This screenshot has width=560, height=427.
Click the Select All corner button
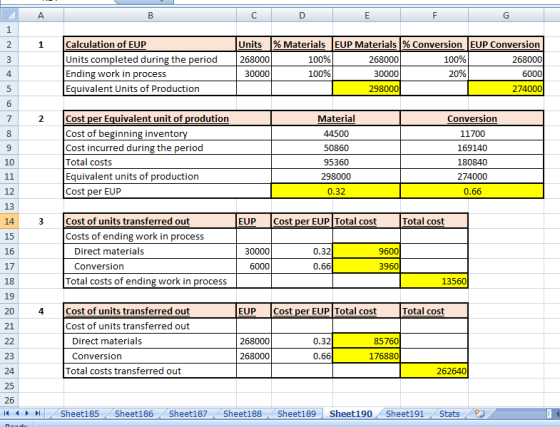[9, 15]
